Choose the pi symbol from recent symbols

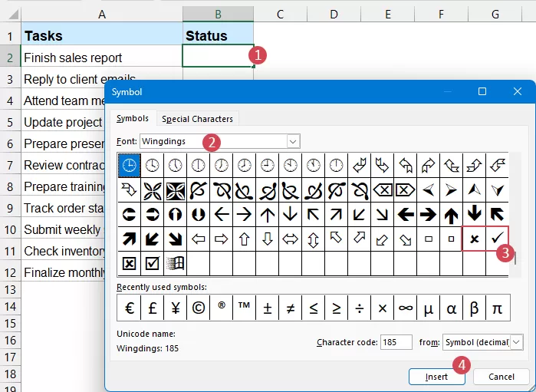point(498,308)
